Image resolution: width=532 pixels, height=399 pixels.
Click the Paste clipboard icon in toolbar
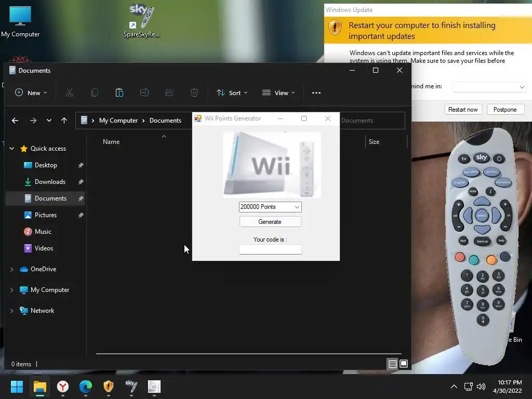pos(119,92)
